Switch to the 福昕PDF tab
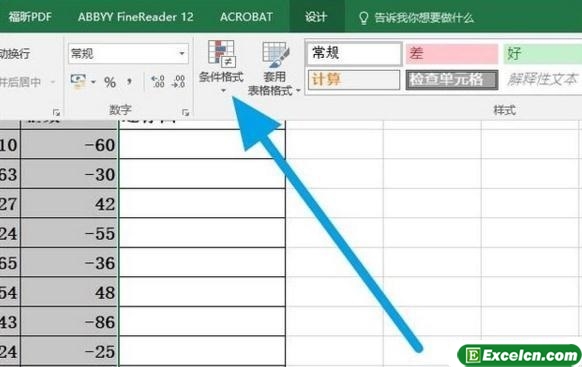Viewport: 582px width, 367px height. pos(30,17)
